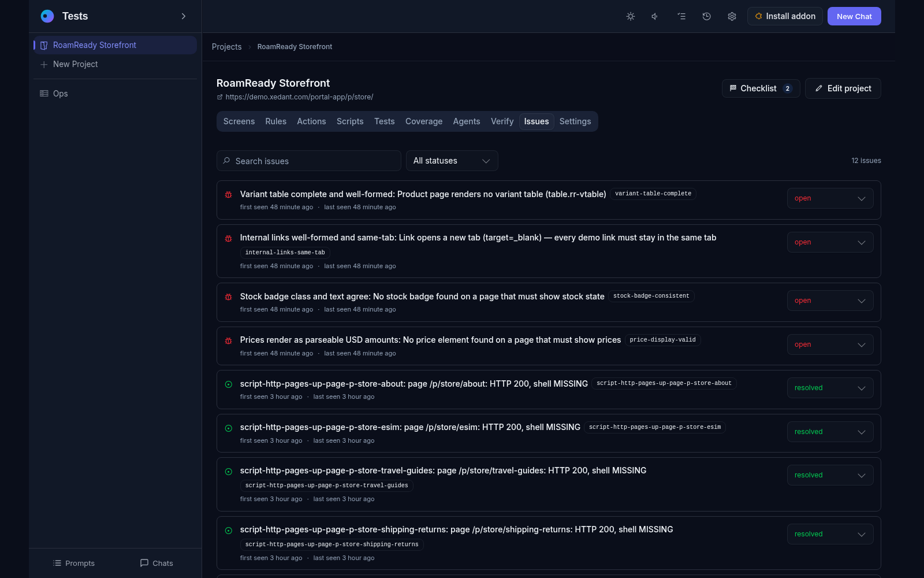924x578 pixels.
Task: Open the task list icon in top bar
Action: point(681,16)
